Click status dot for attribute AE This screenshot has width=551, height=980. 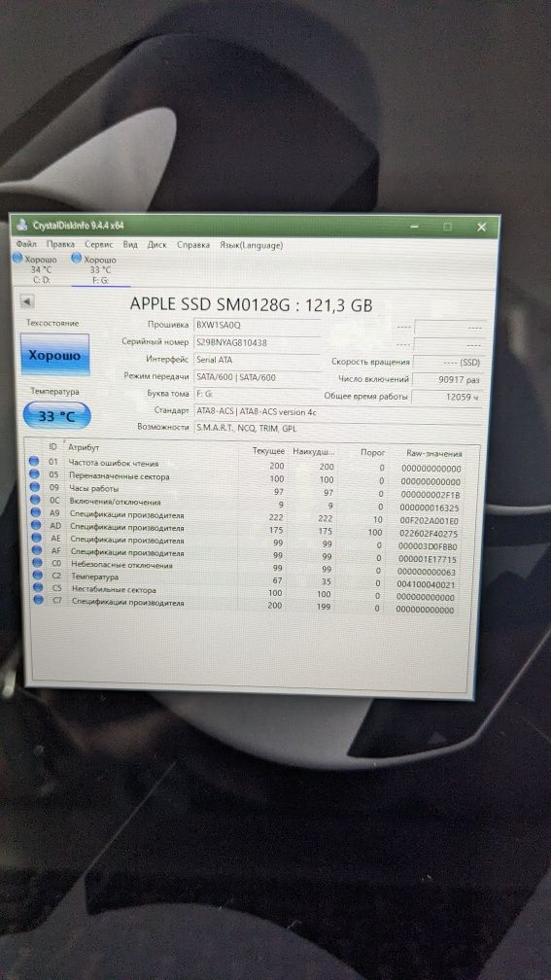tap(36, 539)
